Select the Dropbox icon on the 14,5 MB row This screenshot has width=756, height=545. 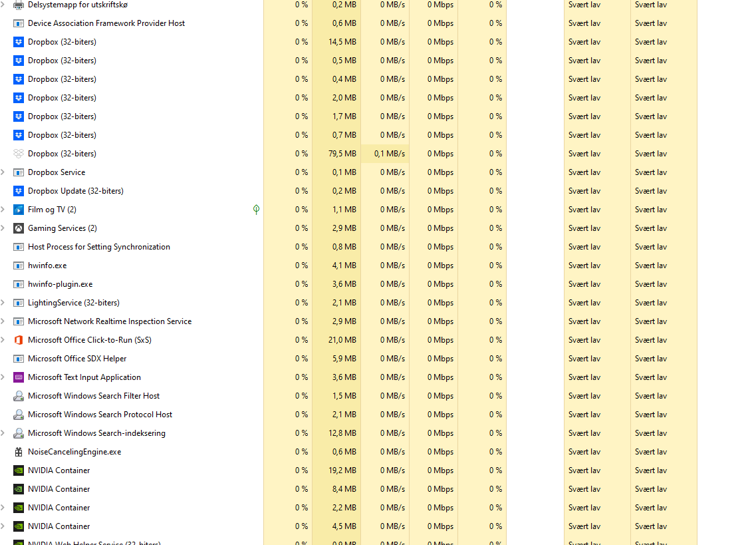click(19, 42)
